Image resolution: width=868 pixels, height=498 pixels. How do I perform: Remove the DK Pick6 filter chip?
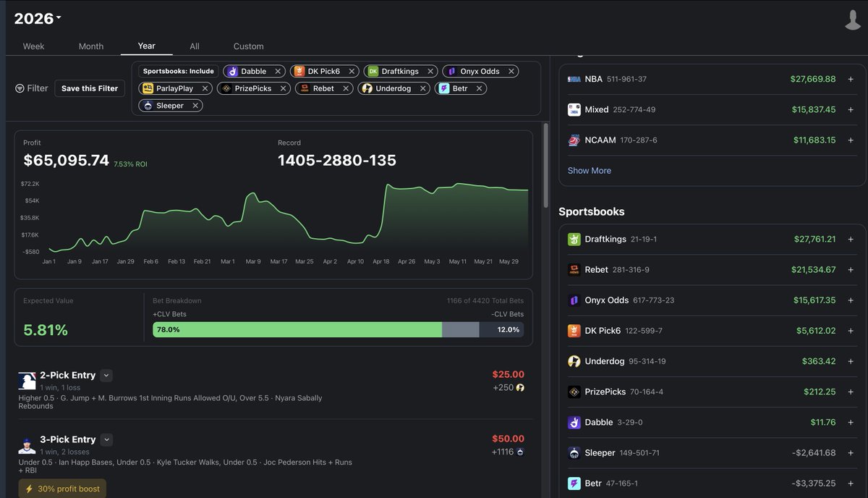(x=352, y=71)
